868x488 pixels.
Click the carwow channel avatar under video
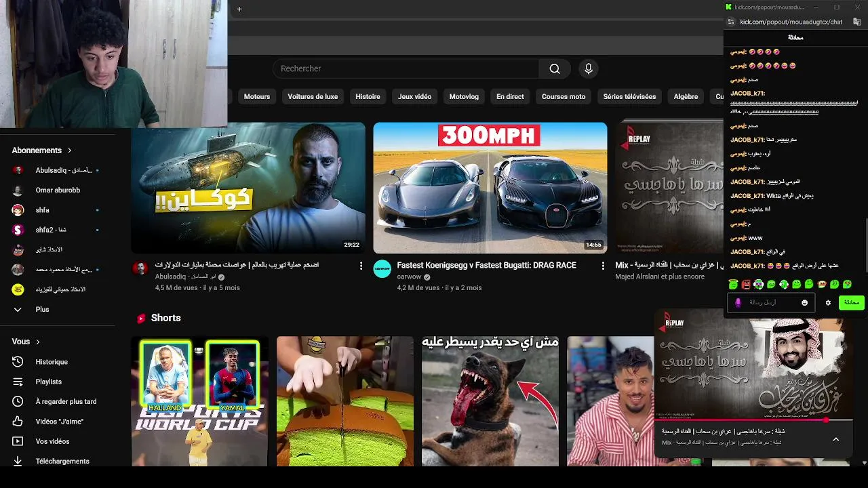point(382,269)
